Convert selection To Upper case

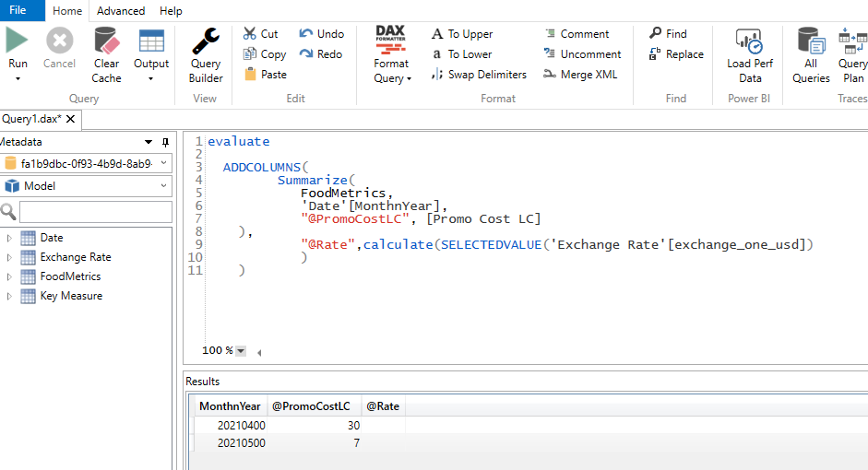point(462,34)
